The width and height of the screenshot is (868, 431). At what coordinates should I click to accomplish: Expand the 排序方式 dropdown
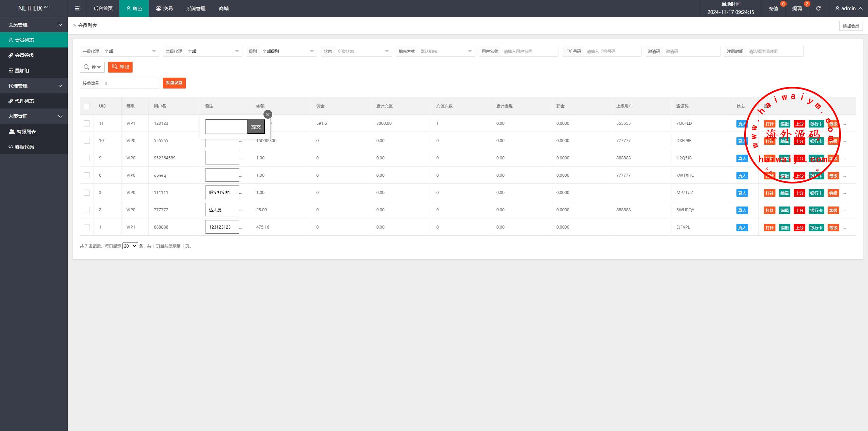coord(446,52)
